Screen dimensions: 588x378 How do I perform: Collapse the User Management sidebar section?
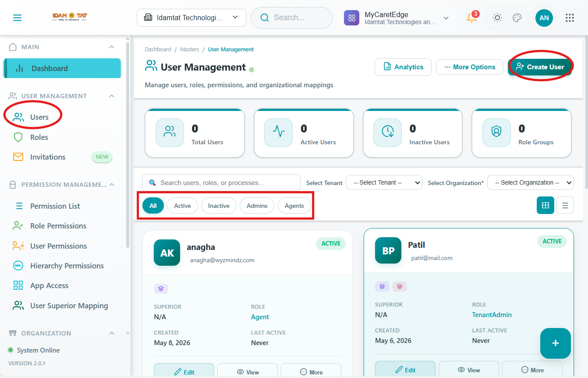pyautogui.click(x=112, y=96)
